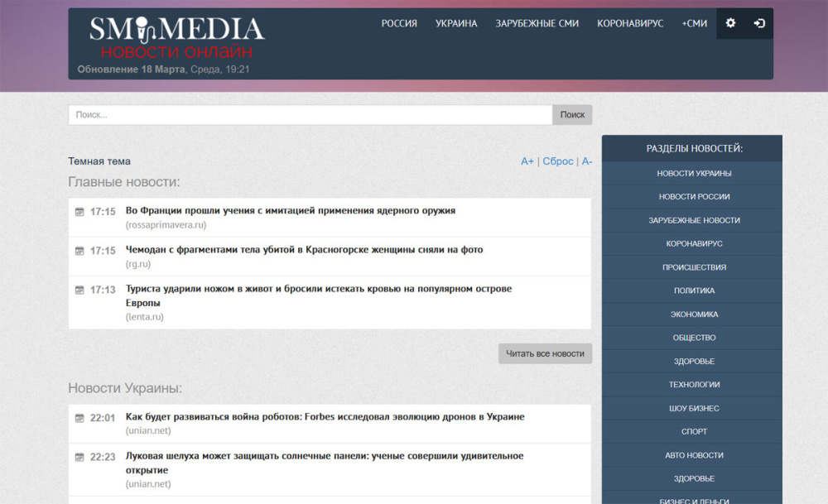
Task: Click the login icon in the header
Action: pos(758,23)
